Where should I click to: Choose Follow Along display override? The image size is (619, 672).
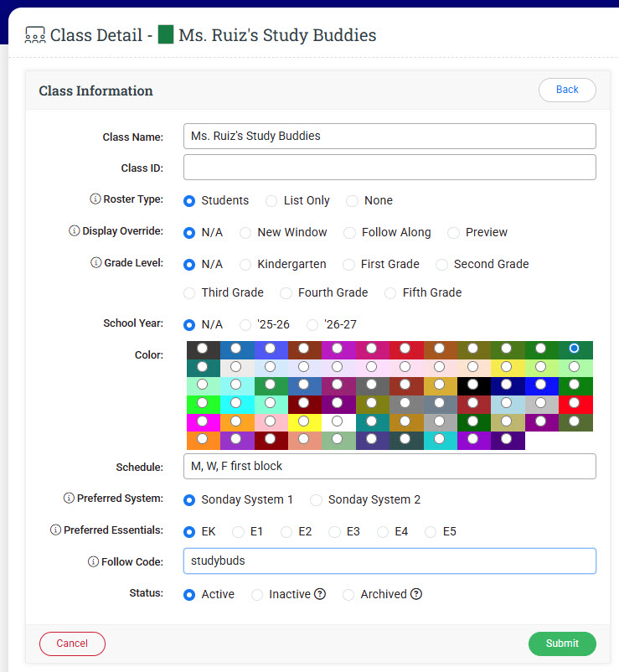[x=349, y=232]
